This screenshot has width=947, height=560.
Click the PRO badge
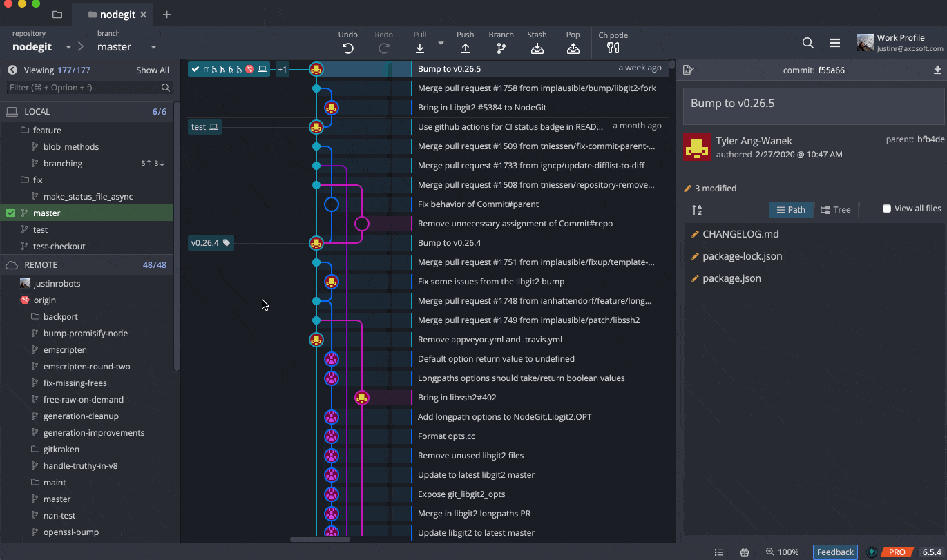(x=897, y=552)
